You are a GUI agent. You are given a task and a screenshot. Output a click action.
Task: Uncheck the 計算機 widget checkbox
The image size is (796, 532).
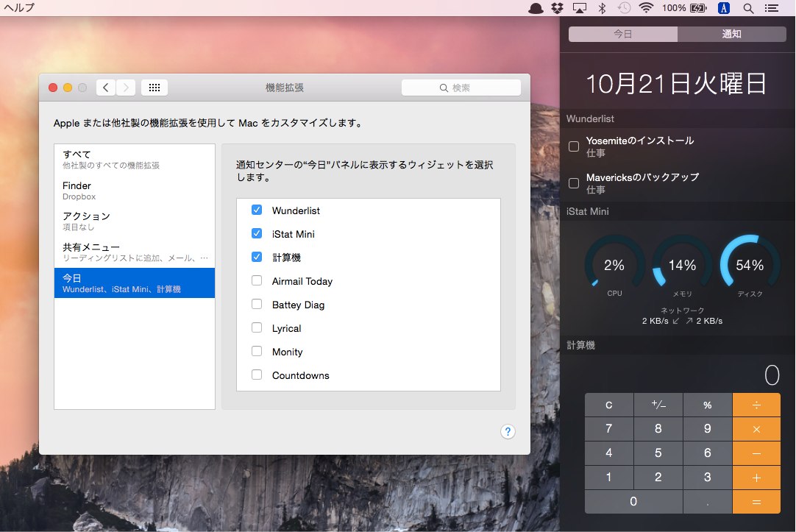coord(257,257)
